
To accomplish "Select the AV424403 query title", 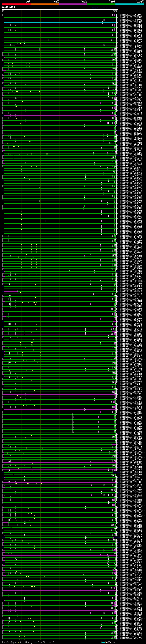I will coord(8,8).
